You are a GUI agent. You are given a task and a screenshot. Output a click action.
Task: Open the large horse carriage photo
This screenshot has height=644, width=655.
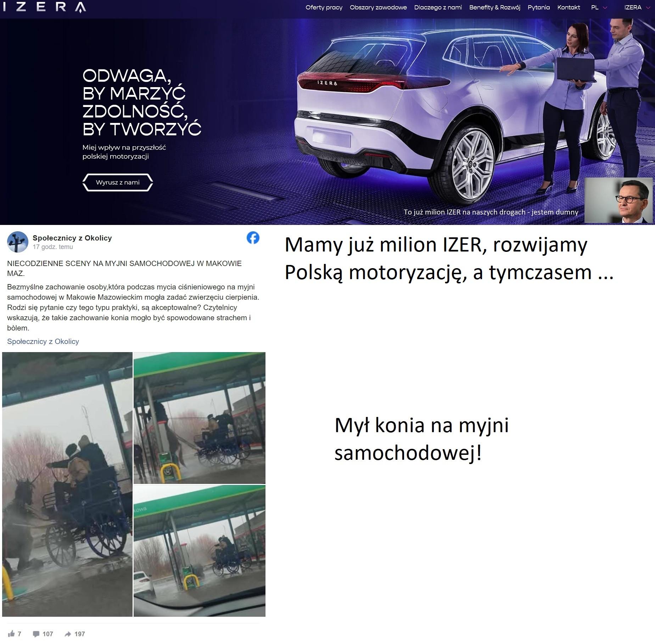tap(67, 484)
